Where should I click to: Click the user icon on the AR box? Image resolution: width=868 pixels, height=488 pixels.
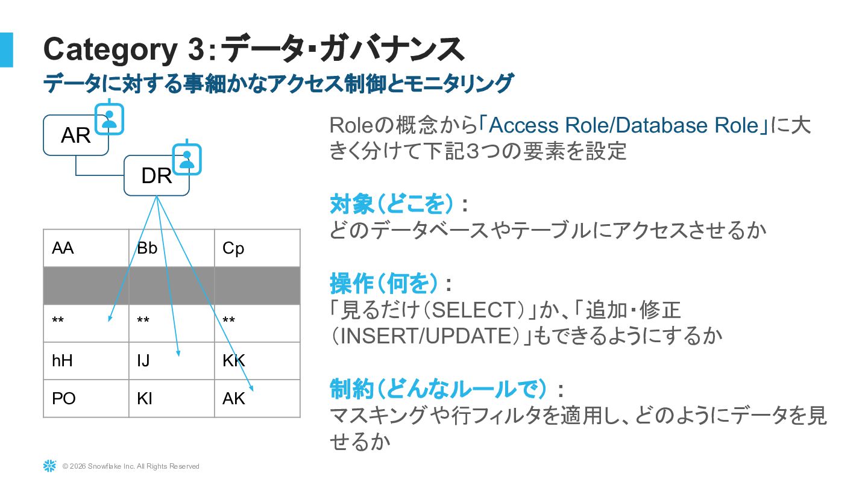coord(109,117)
